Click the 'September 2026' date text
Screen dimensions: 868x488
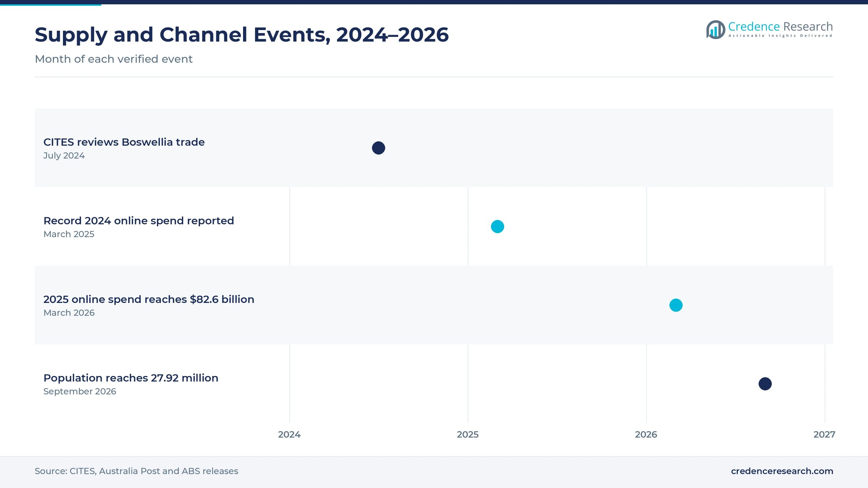pos(80,391)
